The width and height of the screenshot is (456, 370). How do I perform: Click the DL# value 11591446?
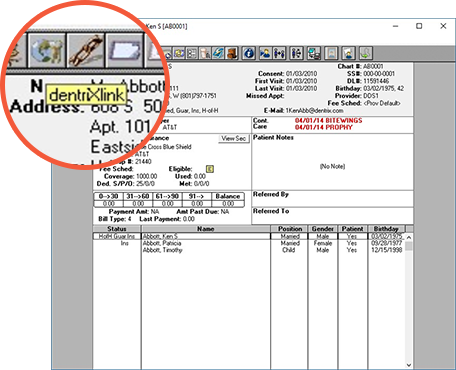coord(376,81)
